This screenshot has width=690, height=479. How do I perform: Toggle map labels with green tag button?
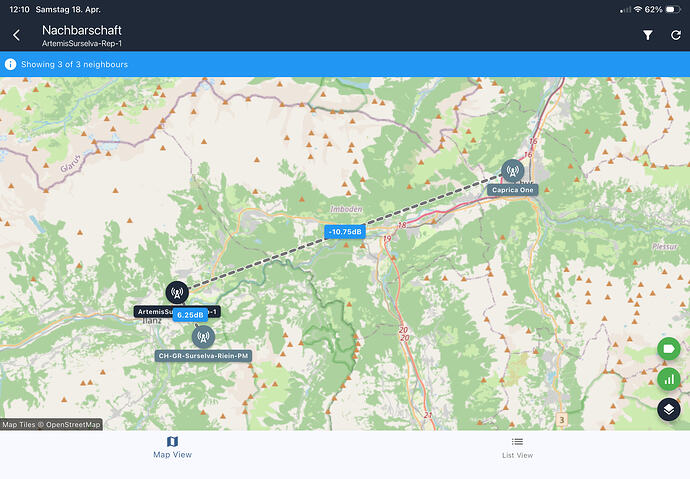669,349
